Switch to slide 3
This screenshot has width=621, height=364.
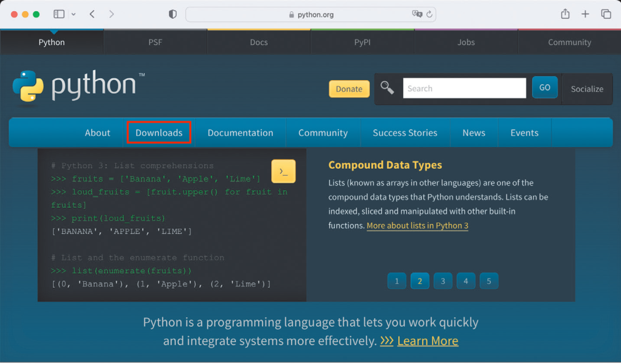point(443,281)
